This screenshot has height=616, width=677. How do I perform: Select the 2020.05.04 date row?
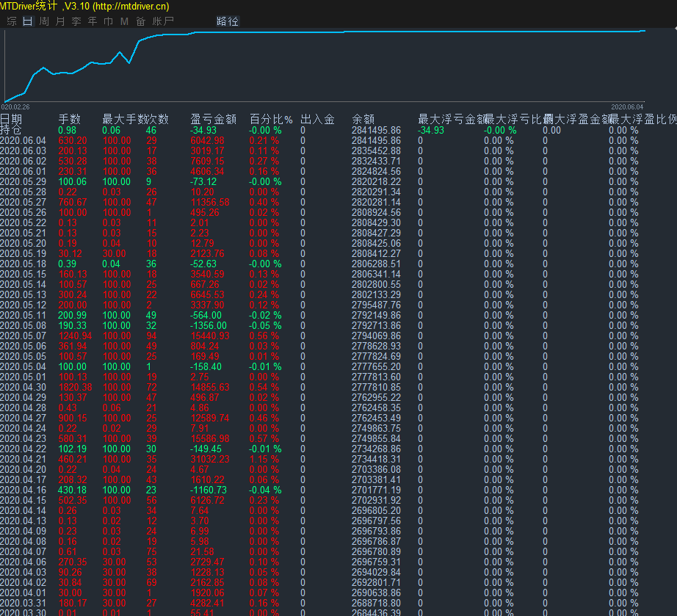tap(23, 367)
